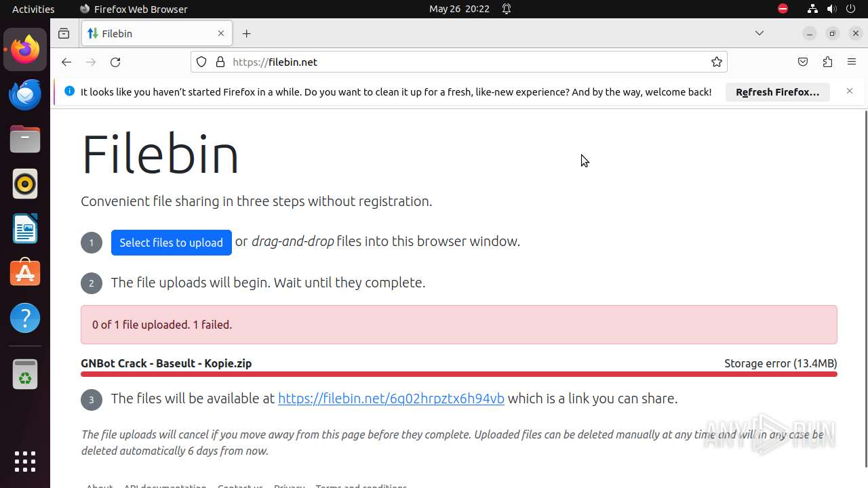Open the Firefox hamburger menu

(x=852, y=62)
